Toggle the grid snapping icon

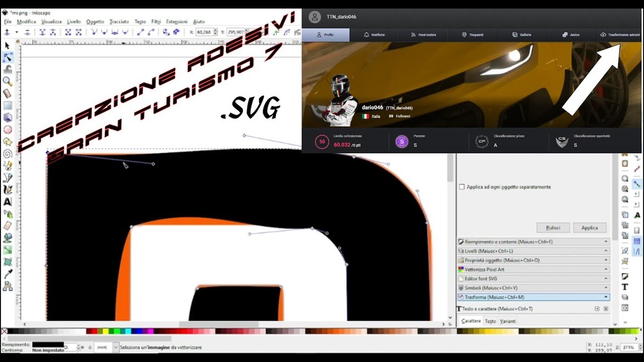coord(637,241)
